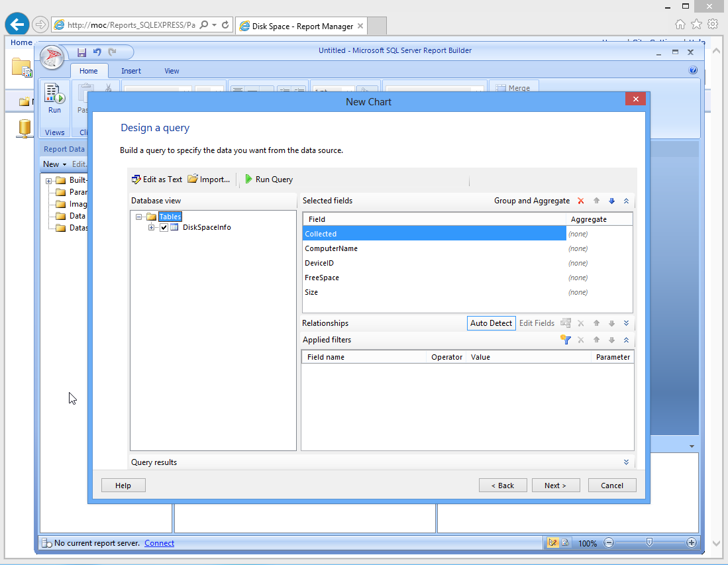Switch to the View ribbon tab
The height and width of the screenshot is (565, 728).
pos(172,71)
